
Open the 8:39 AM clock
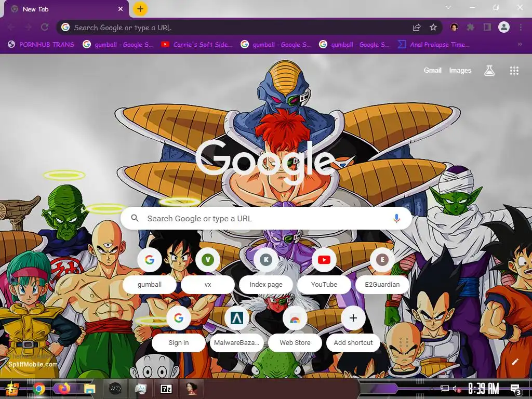point(484,389)
